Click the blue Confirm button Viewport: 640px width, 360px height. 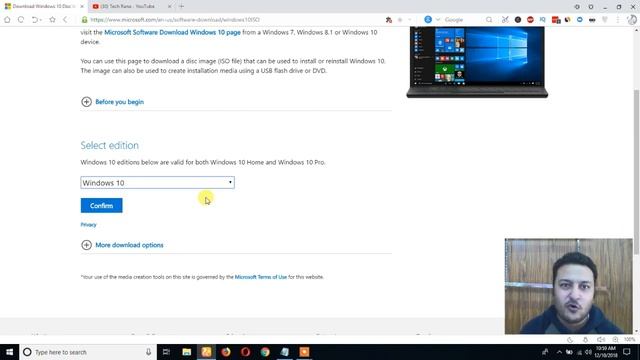coord(101,205)
